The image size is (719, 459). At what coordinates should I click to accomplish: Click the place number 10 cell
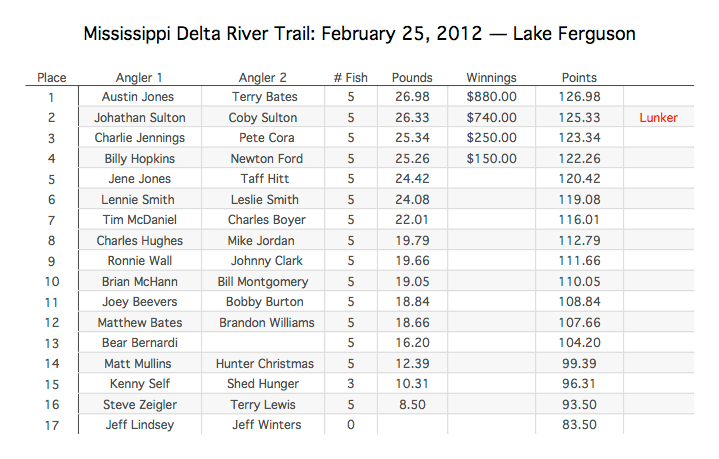(51, 282)
